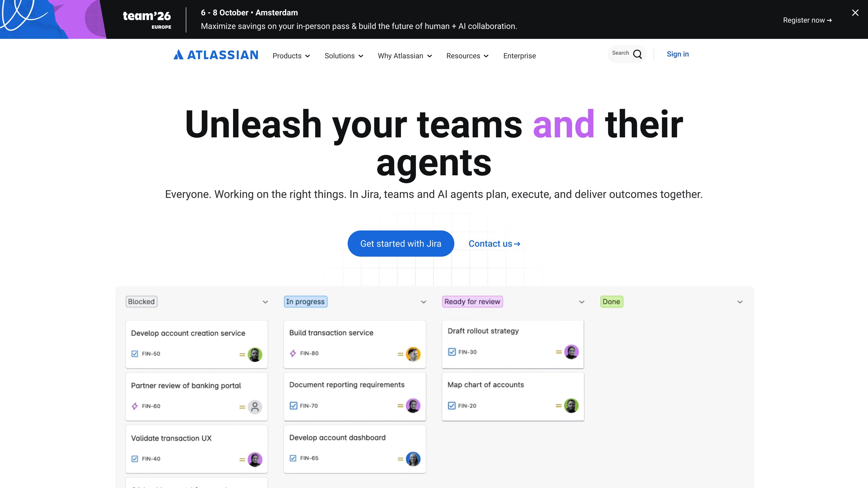The image size is (868, 488).
Task: Open the Document reporting requirements card
Action: point(355,397)
